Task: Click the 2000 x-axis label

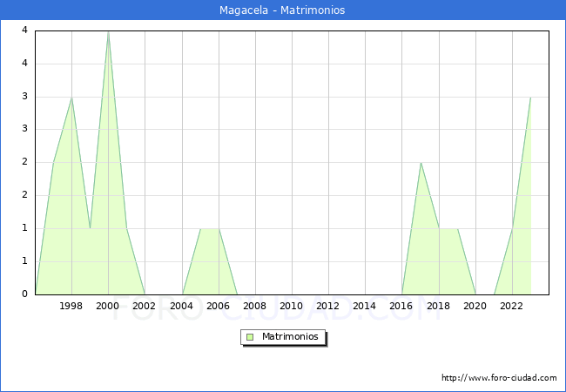Action: (x=108, y=306)
